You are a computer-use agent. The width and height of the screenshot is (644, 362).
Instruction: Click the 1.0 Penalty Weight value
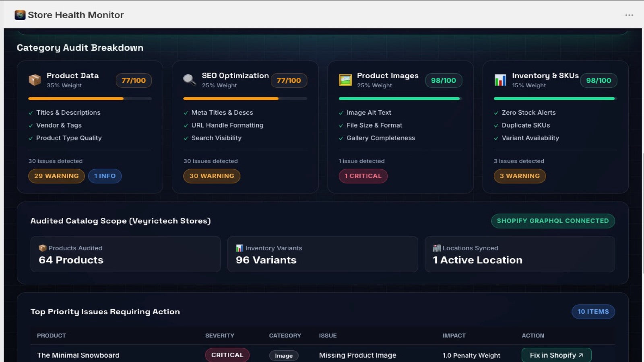[x=471, y=356]
